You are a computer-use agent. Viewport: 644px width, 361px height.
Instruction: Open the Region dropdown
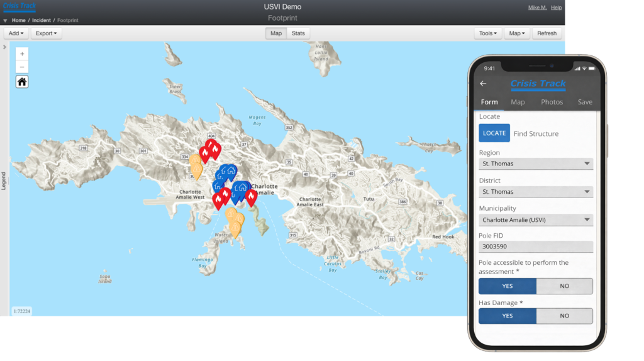click(x=536, y=164)
